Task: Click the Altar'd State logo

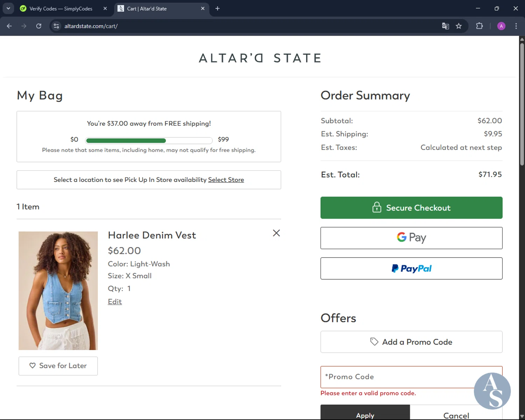Action: pyautogui.click(x=260, y=58)
